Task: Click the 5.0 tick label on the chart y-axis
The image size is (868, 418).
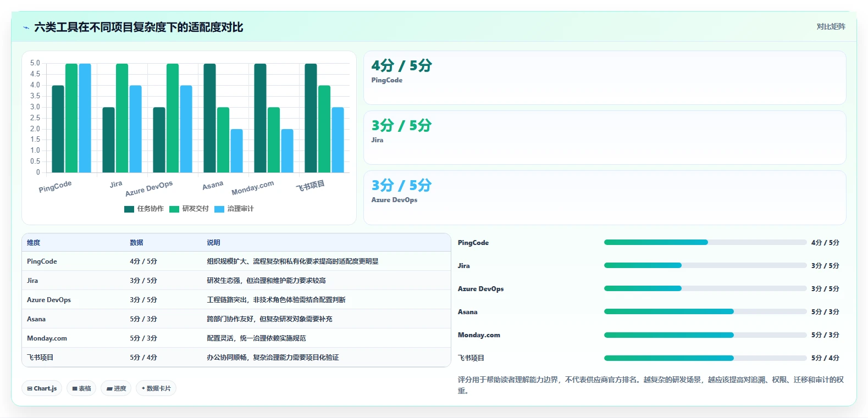Action: click(x=35, y=63)
